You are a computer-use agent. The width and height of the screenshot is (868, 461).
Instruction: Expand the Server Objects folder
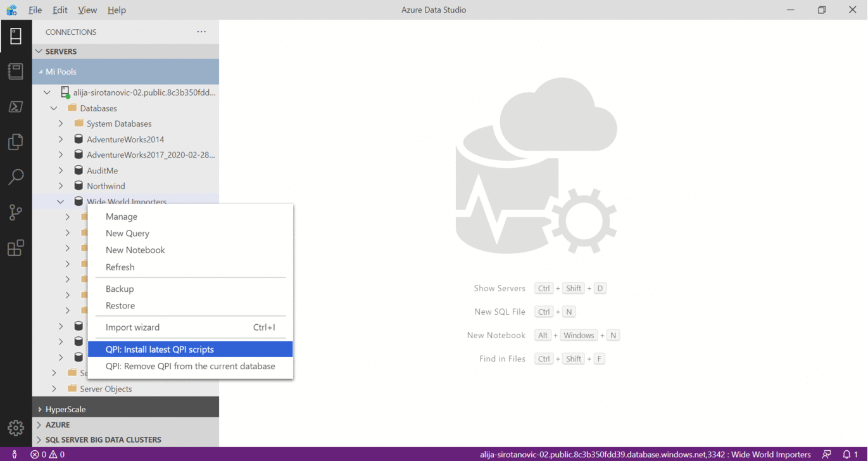[54, 389]
